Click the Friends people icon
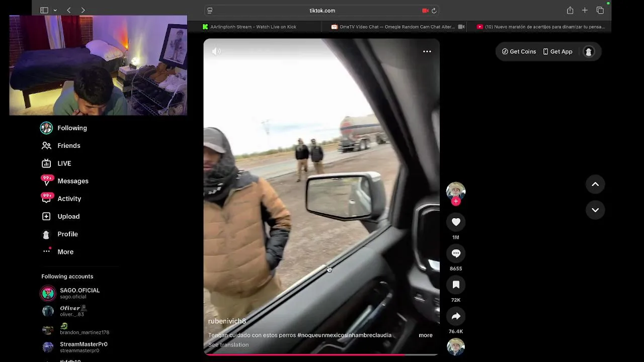 pyautogui.click(x=46, y=145)
